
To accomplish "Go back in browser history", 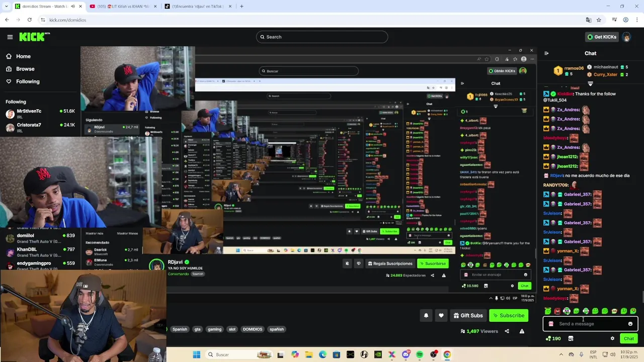I will pos(7,20).
